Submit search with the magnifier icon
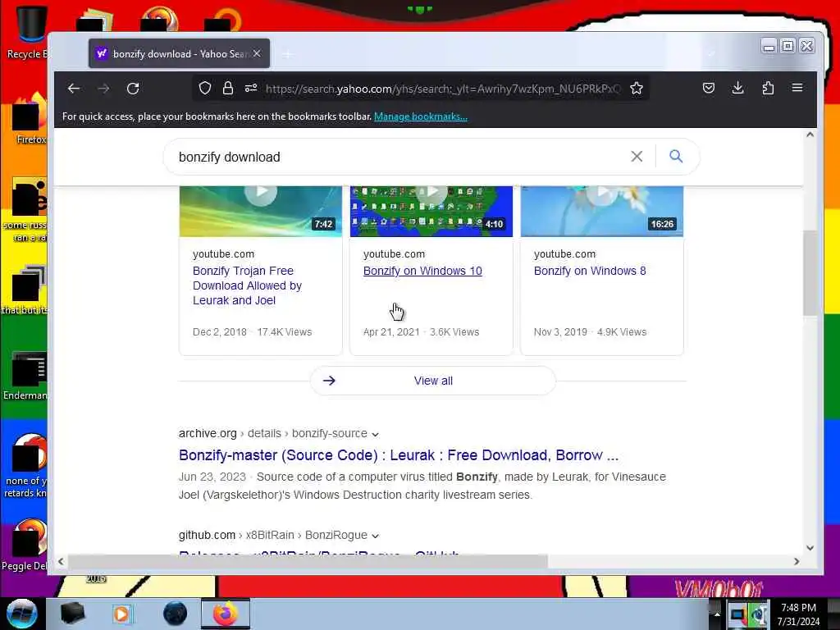Image resolution: width=840 pixels, height=630 pixels. (676, 157)
